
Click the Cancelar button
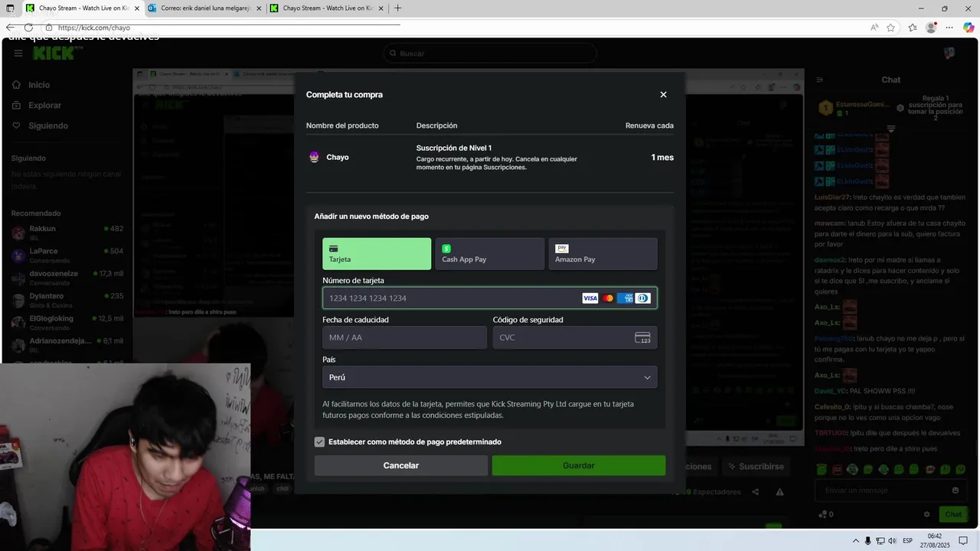[401, 465]
